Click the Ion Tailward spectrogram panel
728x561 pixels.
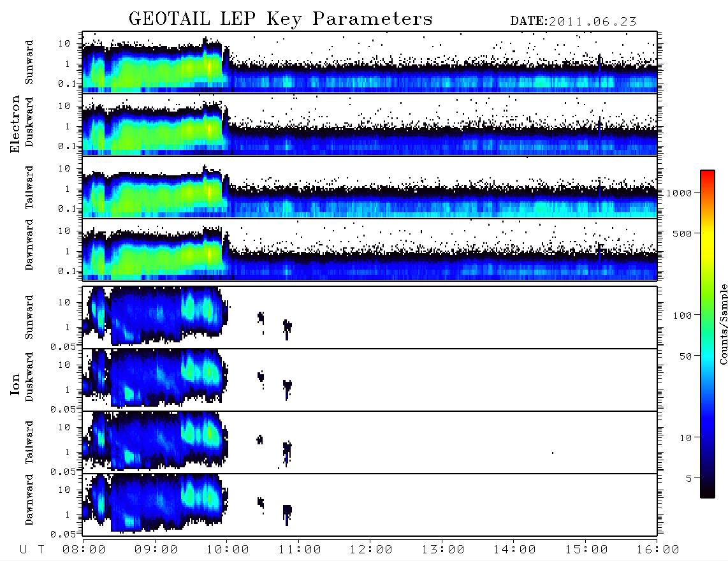(370, 442)
